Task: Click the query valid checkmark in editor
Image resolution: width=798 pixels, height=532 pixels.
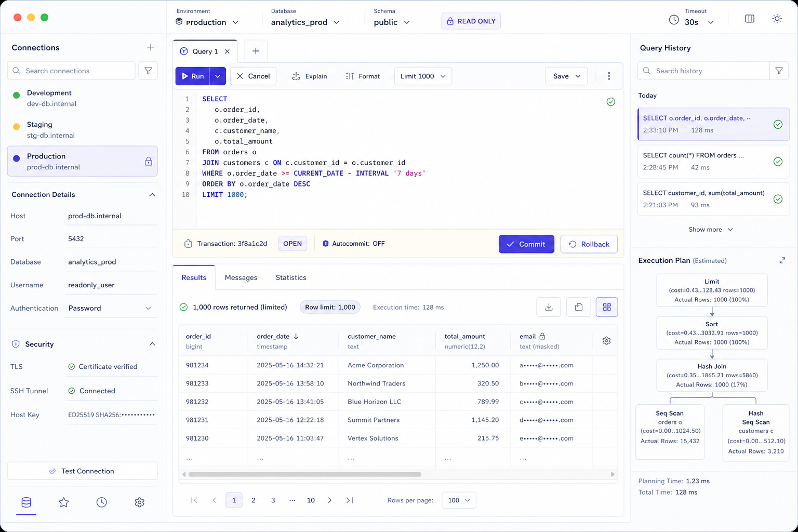Action: 611,102
